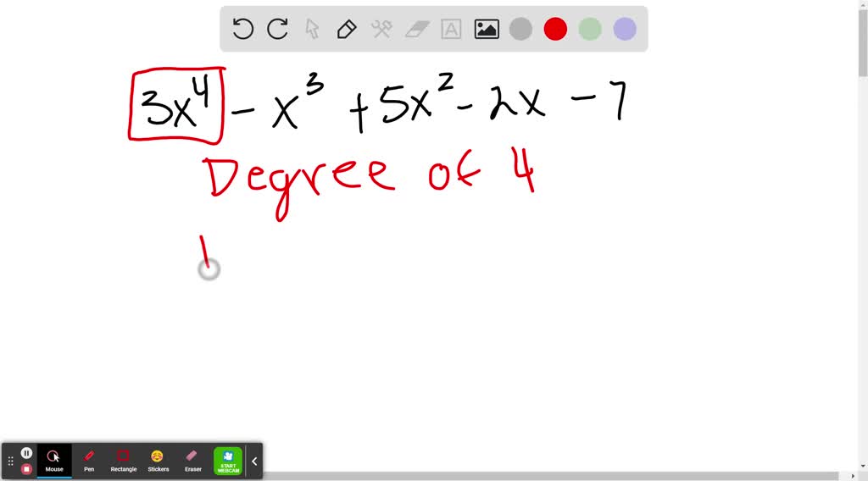Screen dimensions: 868x481
Task: Choose the pencil drawing tool
Action: [347, 29]
